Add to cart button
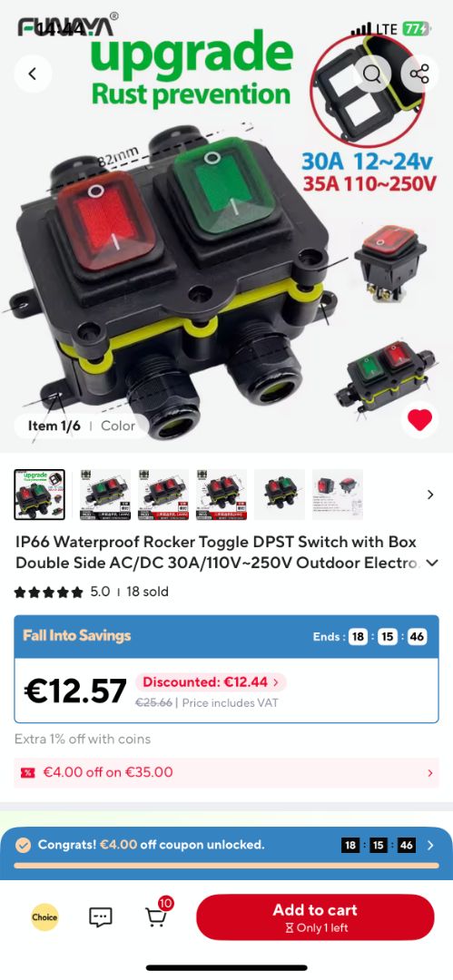453x980 pixels. pyautogui.click(x=315, y=916)
